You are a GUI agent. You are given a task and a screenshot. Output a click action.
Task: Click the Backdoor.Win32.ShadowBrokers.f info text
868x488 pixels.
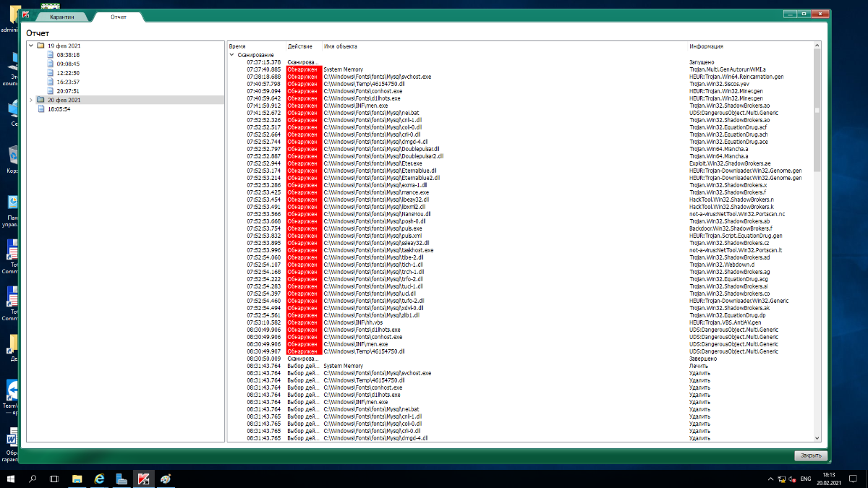tap(731, 228)
